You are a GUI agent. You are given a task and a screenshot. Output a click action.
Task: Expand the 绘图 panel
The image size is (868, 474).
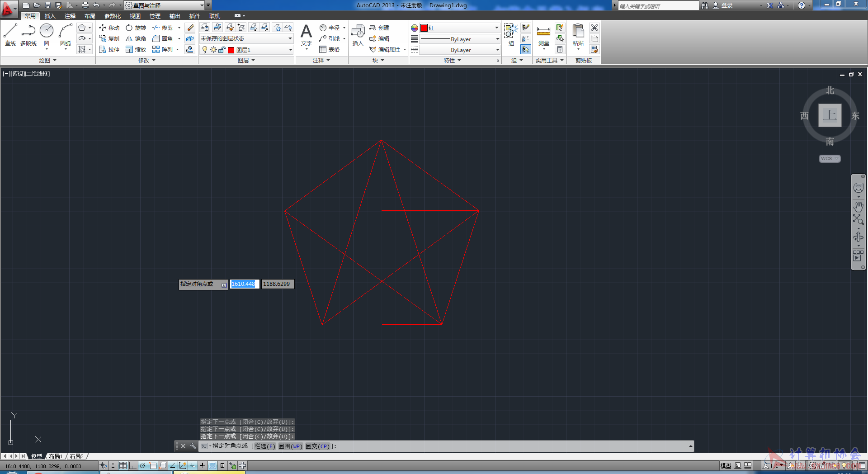click(x=47, y=60)
